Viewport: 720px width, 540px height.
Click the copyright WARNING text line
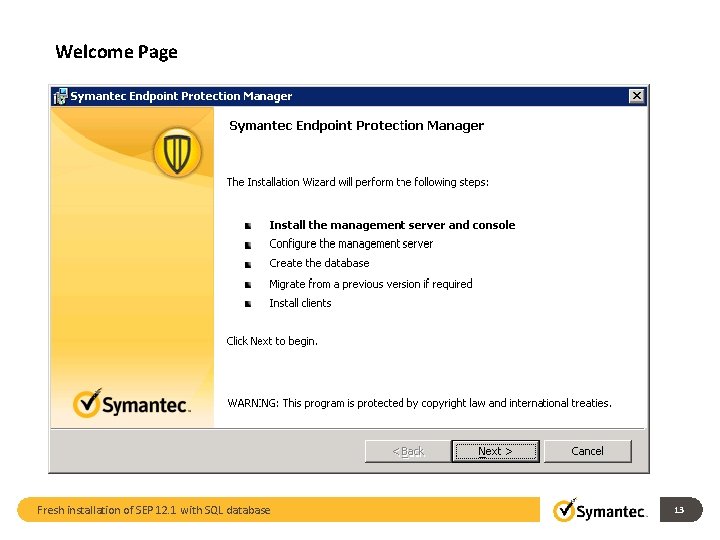pos(419,403)
